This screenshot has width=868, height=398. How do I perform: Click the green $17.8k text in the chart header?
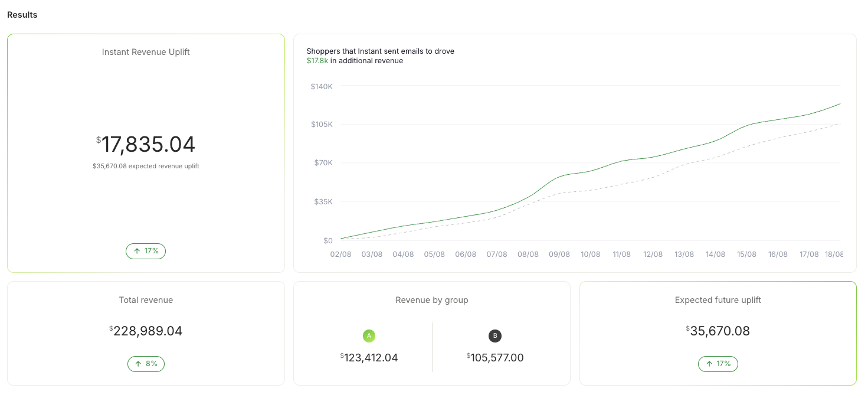pos(317,61)
